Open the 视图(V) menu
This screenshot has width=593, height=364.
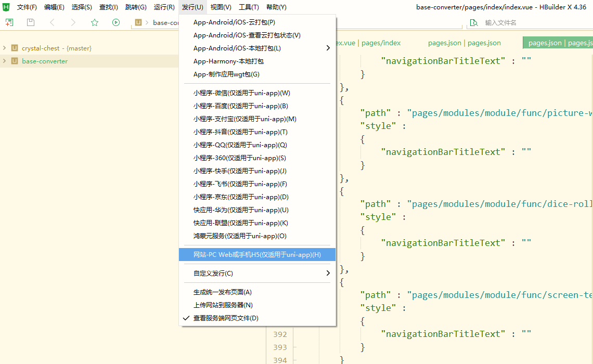221,7
